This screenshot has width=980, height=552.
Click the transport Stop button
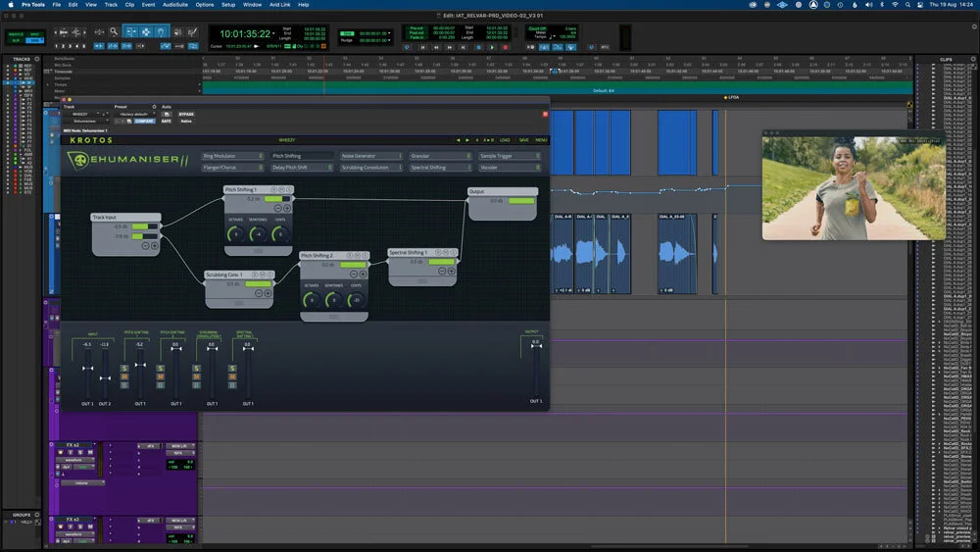coord(479,47)
